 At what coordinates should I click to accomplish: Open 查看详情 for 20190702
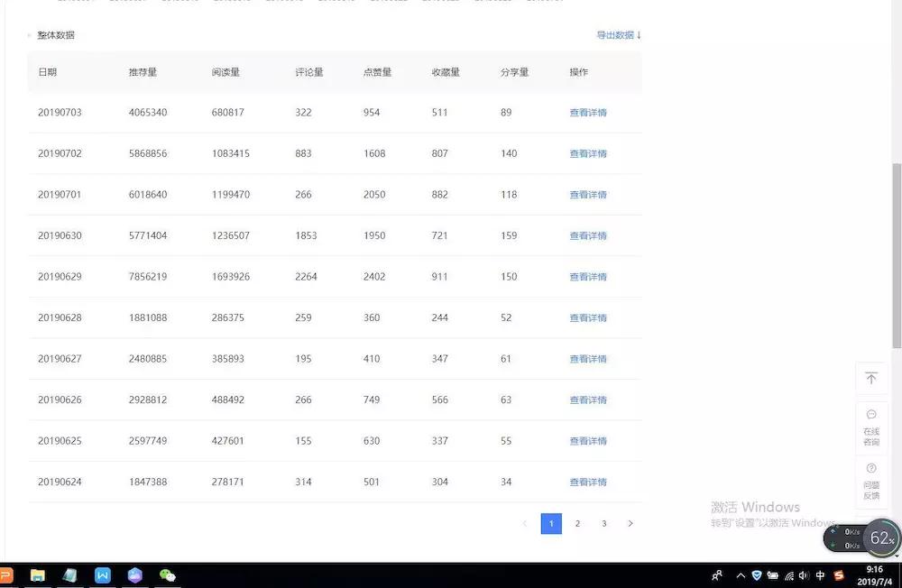tap(588, 153)
